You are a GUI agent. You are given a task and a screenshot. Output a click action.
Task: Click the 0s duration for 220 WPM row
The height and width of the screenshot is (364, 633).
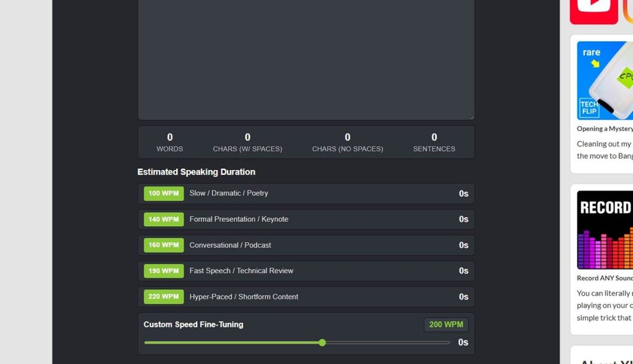tap(464, 297)
